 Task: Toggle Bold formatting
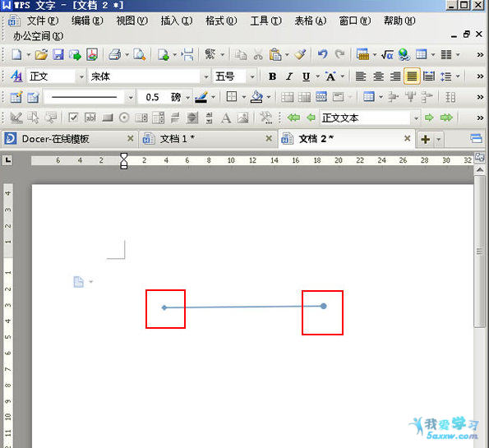coord(272,76)
